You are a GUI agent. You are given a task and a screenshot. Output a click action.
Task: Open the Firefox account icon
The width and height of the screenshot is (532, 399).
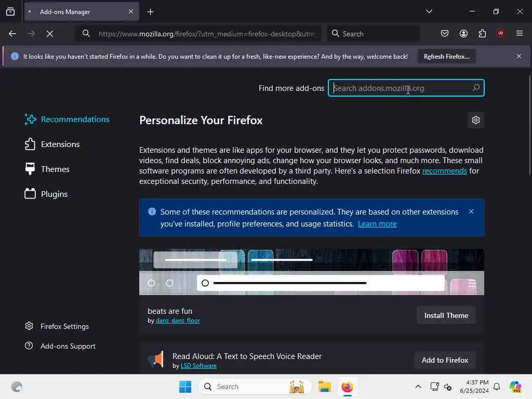463,33
